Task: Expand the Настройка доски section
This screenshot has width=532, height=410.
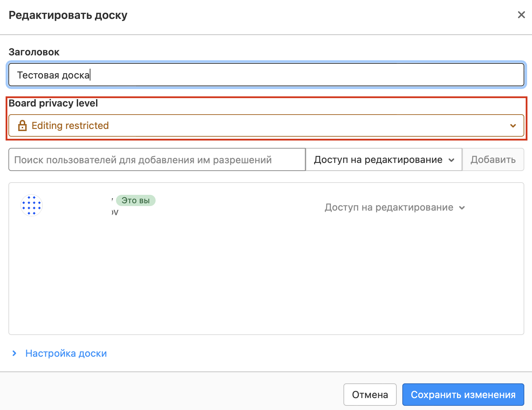Action: (66, 353)
